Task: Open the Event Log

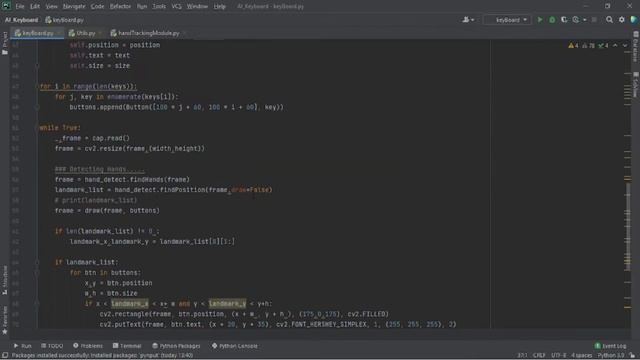Action: 610,346
